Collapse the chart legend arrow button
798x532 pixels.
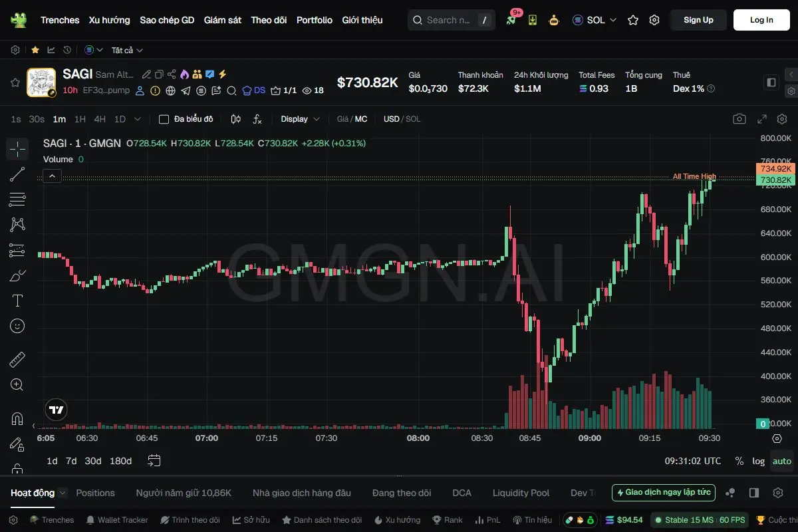pyautogui.click(x=53, y=176)
